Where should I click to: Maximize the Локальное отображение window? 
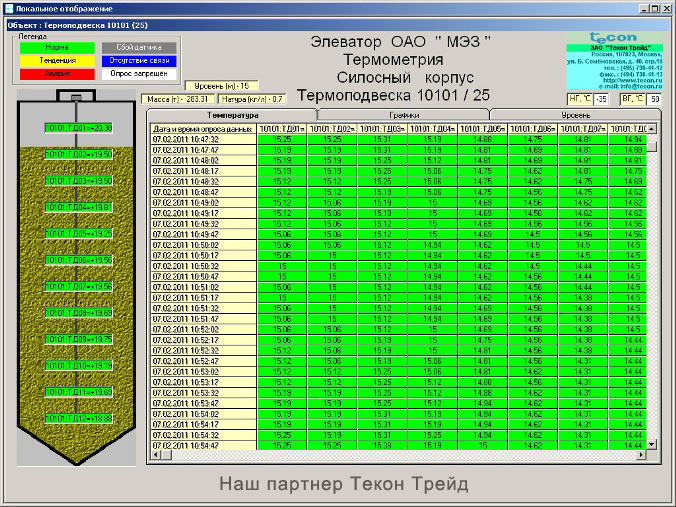tap(654, 8)
